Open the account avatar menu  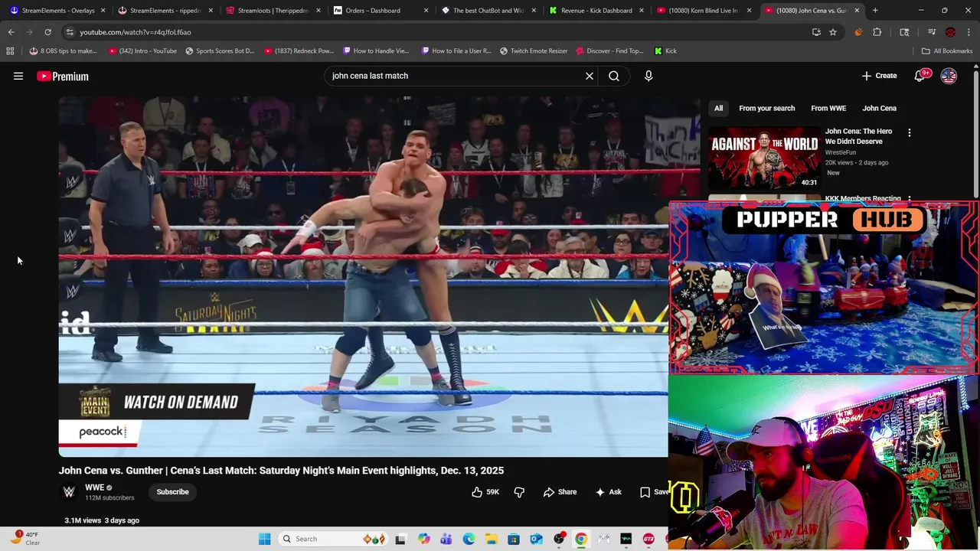(x=949, y=76)
